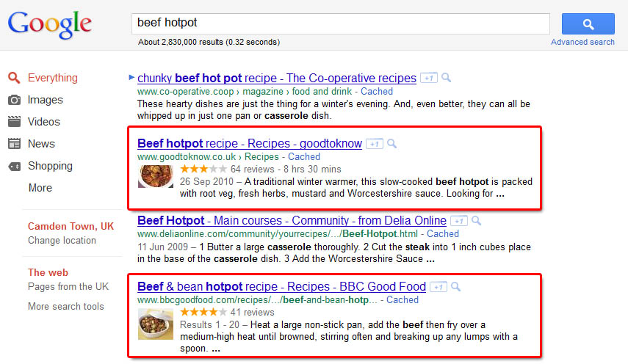The width and height of the screenshot is (628, 364).
Task: Click +1 button beside BBC Good Food result
Action: 438,287
